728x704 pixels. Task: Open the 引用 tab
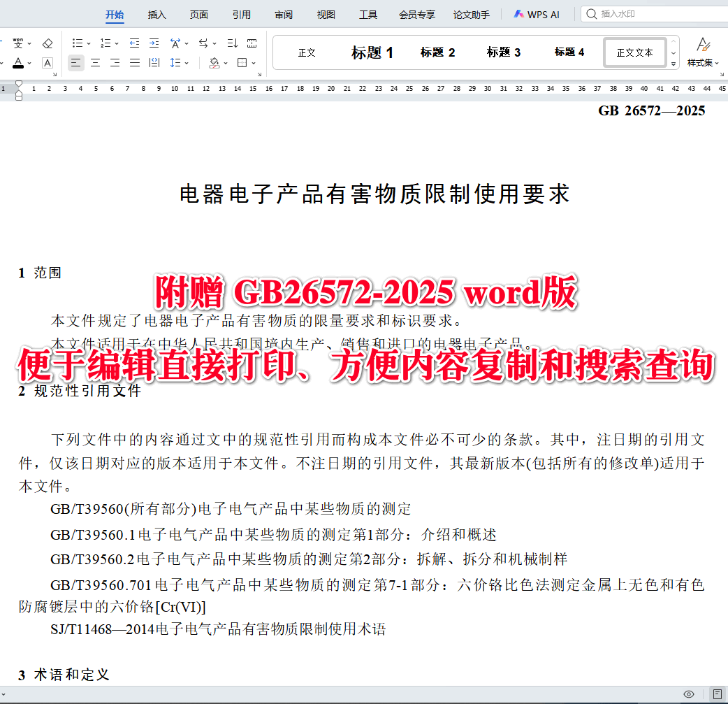click(242, 15)
